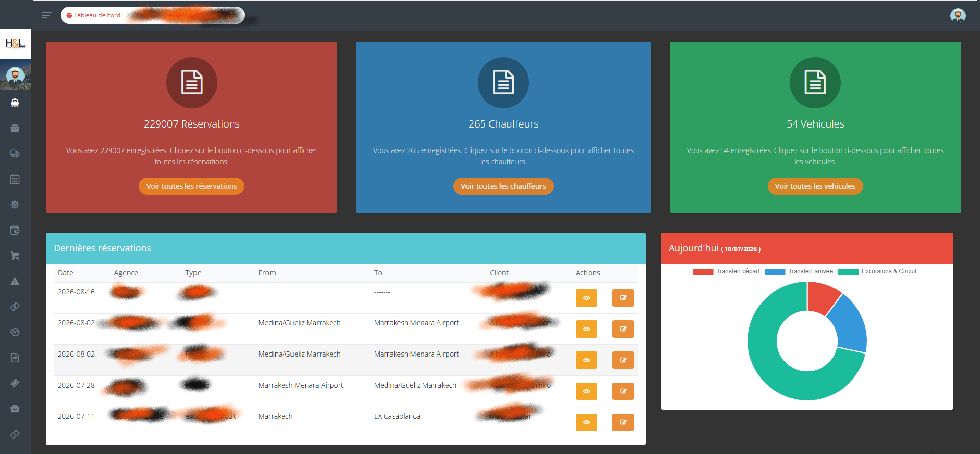Click the Agence column header
Image resolution: width=980 pixels, height=454 pixels.
(x=126, y=273)
